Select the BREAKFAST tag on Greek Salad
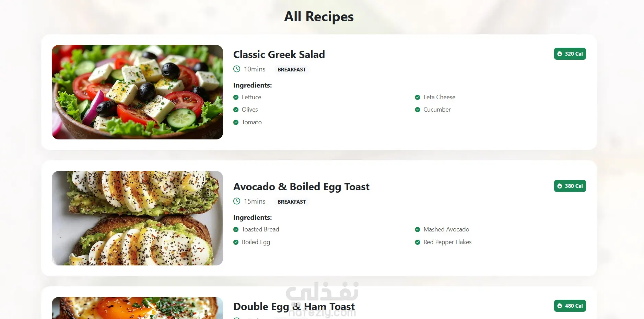This screenshot has width=644, height=319. pos(292,70)
